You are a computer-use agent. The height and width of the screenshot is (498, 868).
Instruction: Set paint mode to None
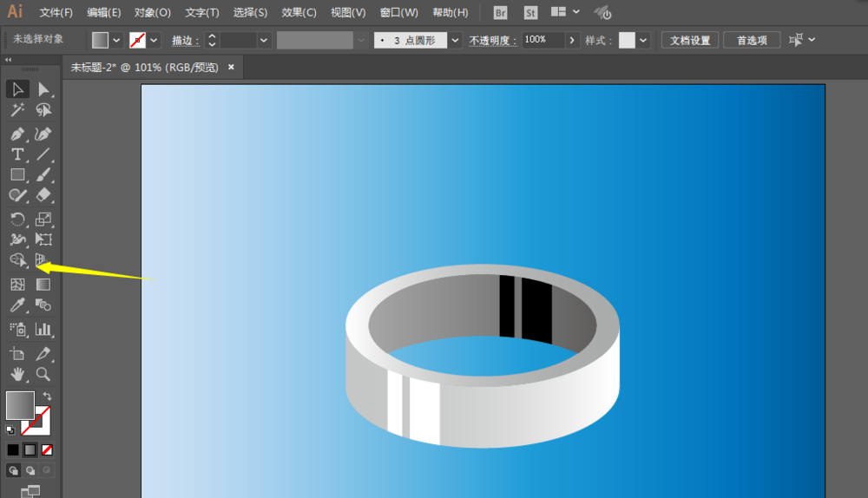(47, 449)
